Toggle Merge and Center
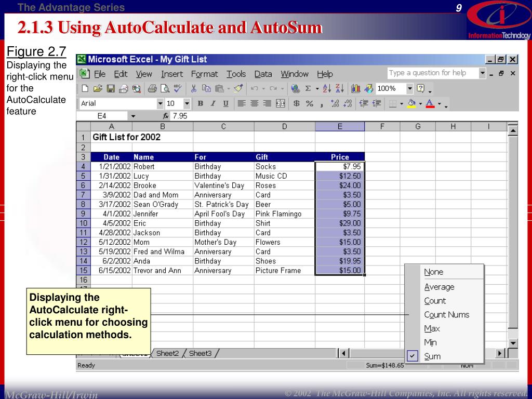Screen dimensions: 532x399 pos(280,103)
